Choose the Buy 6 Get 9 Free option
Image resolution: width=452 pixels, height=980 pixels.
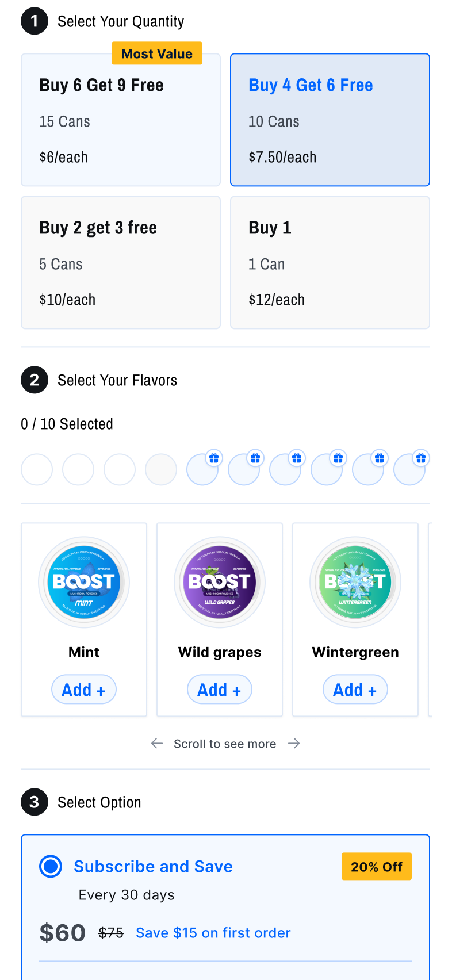coord(121,120)
